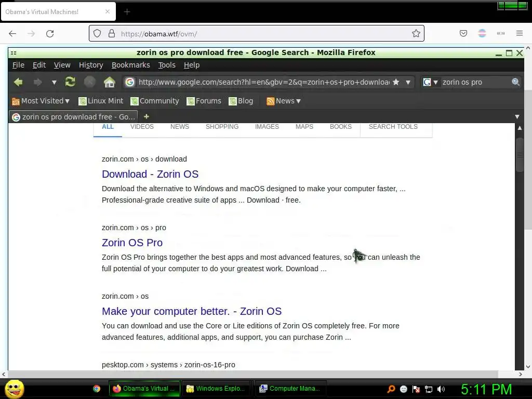
Task: Open the Tools menu
Action: [167, 65]
